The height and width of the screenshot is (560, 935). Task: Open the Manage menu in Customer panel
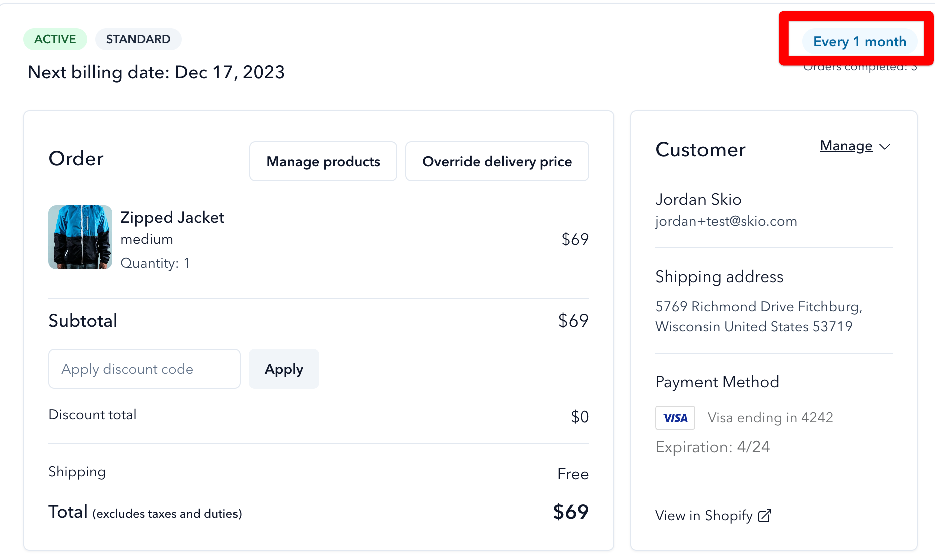855,146
